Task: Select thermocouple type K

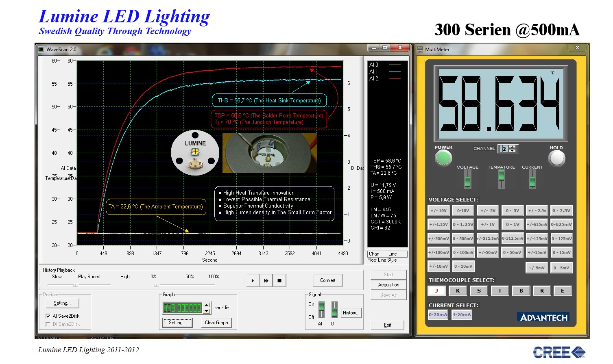Action: click(x=458, y=290)
